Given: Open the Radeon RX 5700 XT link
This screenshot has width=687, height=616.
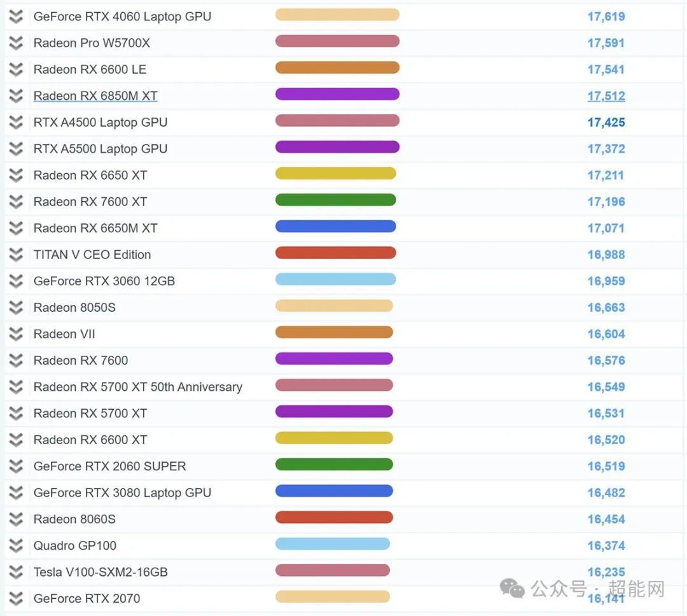Looking at the screenshot, I should click(90, 414).
